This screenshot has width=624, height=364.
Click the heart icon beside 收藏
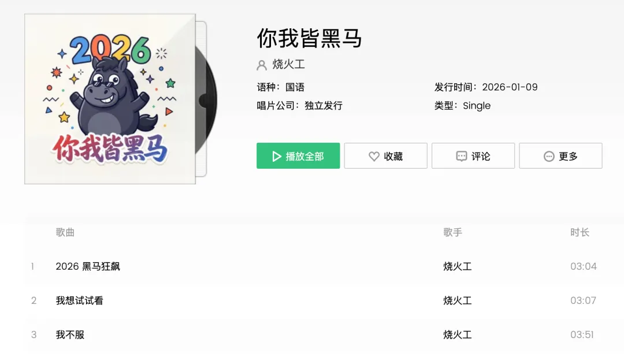click(x=374, y=157)
